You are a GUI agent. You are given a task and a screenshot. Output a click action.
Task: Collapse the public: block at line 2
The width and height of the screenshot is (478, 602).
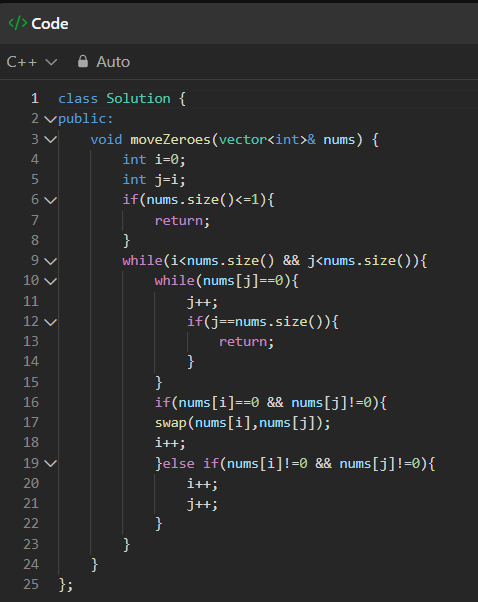point(50,119)
